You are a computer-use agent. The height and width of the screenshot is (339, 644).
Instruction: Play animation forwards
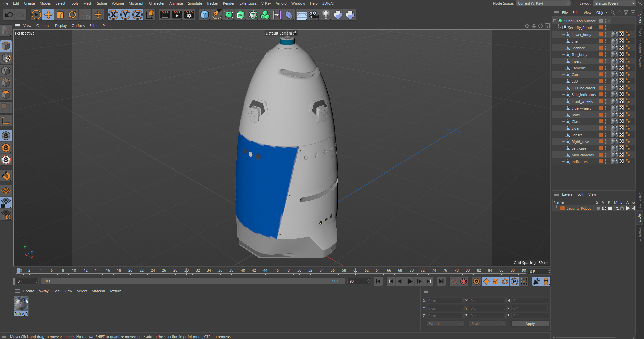point(410,281)
